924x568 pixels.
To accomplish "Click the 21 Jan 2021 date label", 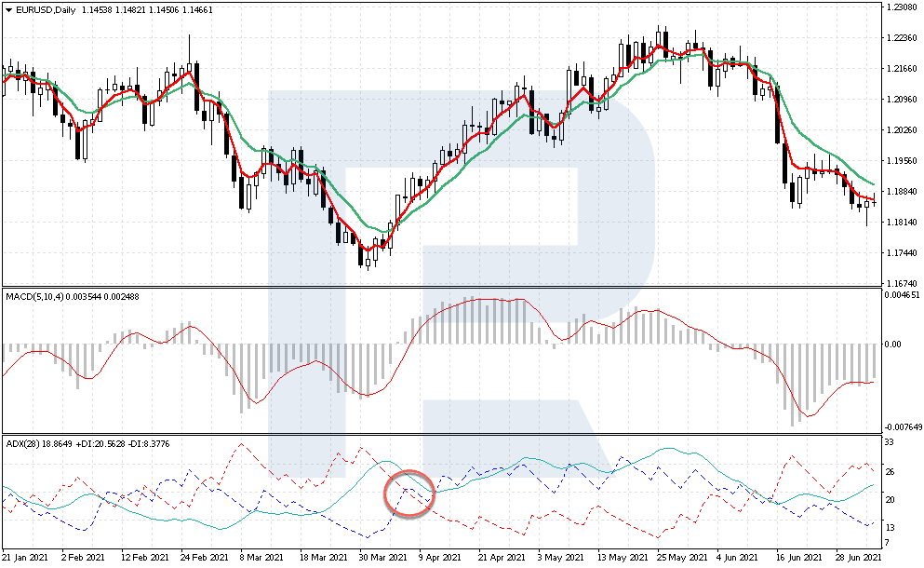I will (25, 557).
